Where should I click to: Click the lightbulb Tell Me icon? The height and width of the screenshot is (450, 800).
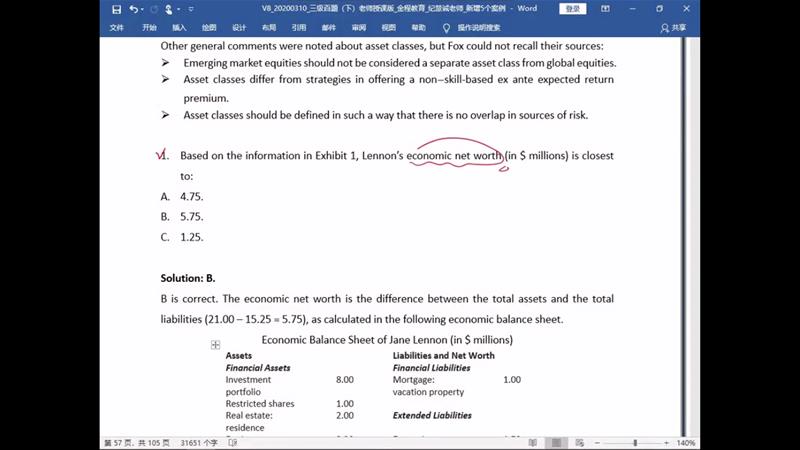click(x=446, y=28)
